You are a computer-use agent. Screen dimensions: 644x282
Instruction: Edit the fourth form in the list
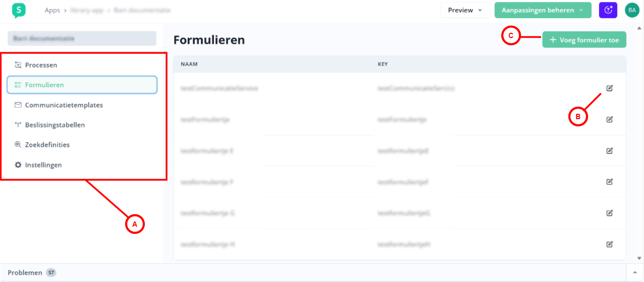point(609,182)
